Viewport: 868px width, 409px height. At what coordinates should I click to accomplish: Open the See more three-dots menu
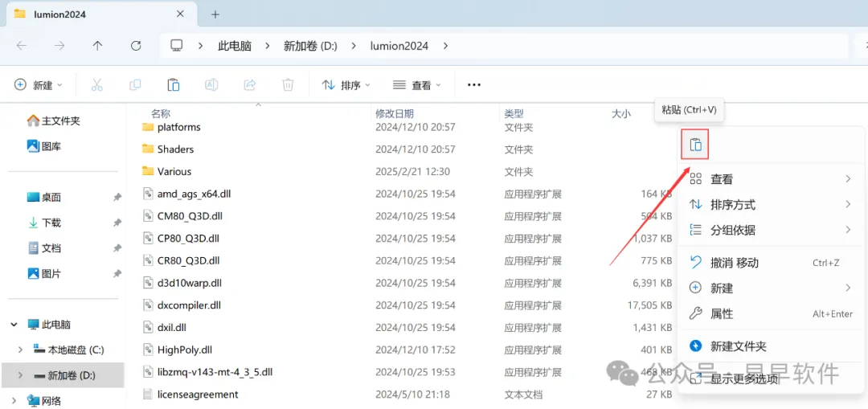pyautogui.click(x=474, y=84)
